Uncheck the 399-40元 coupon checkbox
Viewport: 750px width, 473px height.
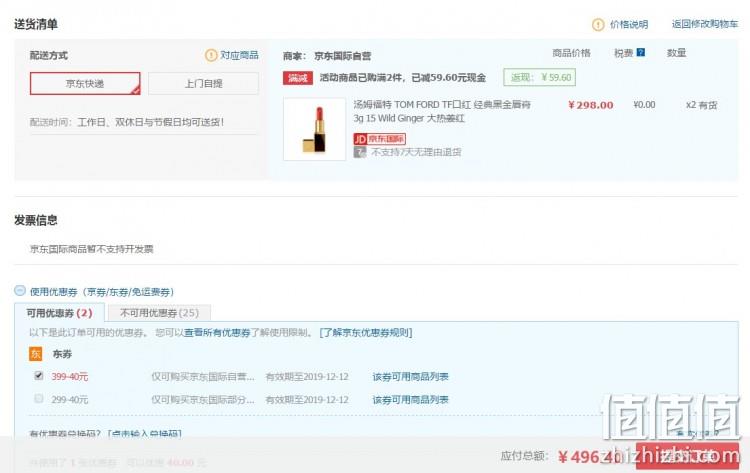coord(39,375)
